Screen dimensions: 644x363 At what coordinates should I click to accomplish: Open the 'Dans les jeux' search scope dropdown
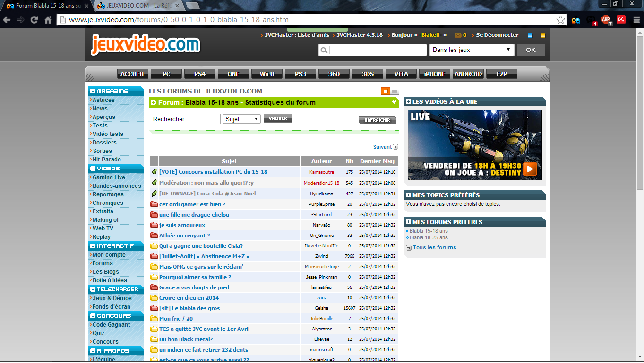pos(472,50)
